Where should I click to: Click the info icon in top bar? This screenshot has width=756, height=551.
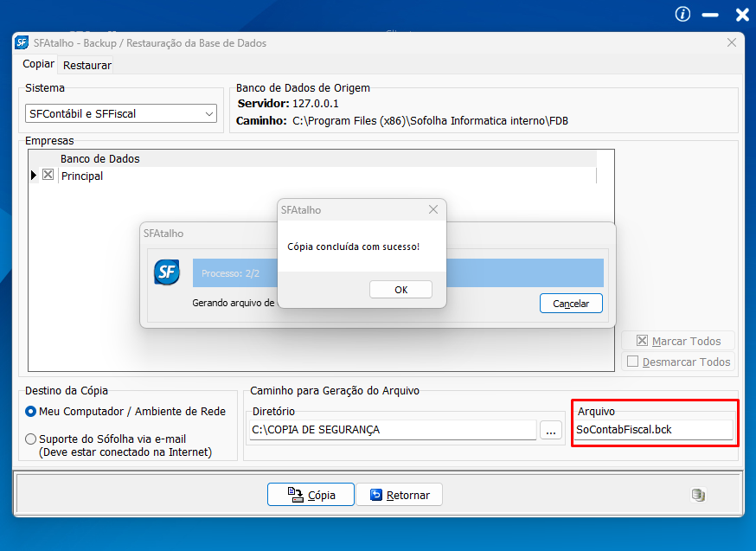[682, 14]
